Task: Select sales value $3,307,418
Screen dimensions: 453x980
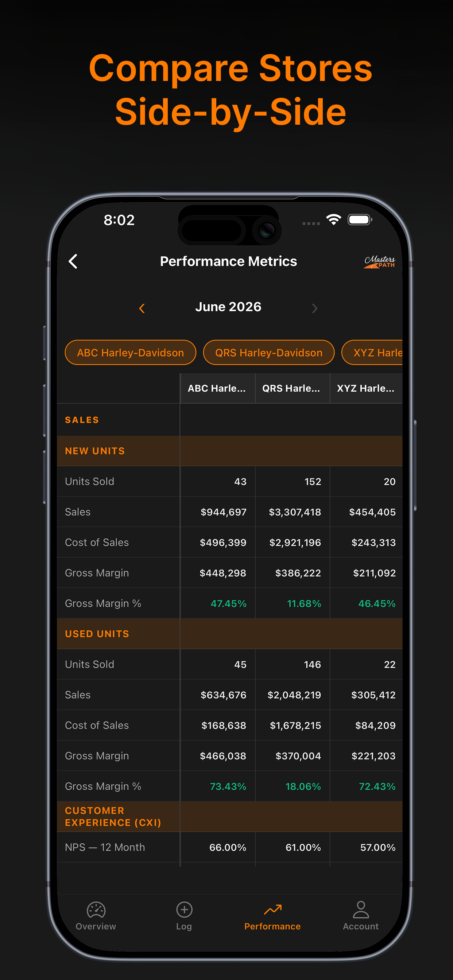Action: pyautogui.click(x=295, y=512)
